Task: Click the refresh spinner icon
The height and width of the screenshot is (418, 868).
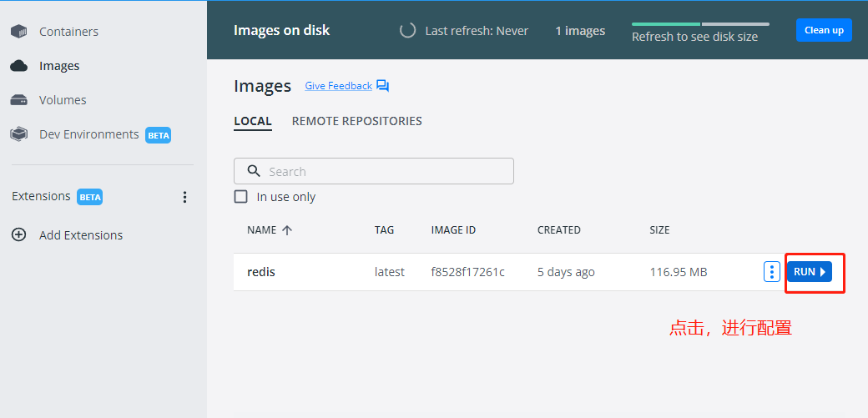Action: click(407, 30)
